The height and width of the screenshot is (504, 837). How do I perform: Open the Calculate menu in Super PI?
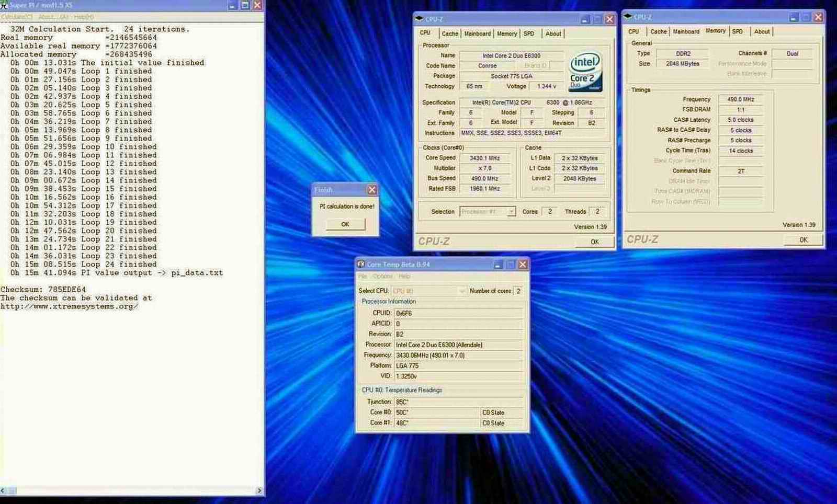click(x=17, y=17)
